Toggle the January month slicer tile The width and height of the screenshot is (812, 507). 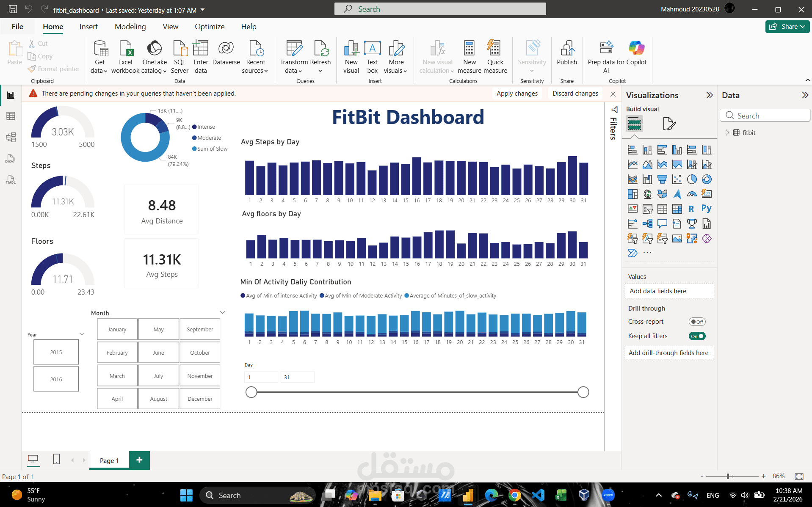tap(117, 329)
